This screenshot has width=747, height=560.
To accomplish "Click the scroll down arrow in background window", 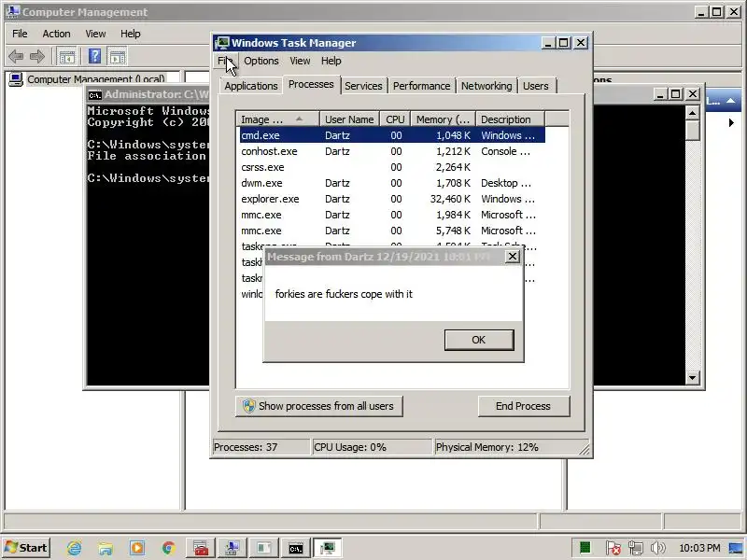I will tap(692, 378).
